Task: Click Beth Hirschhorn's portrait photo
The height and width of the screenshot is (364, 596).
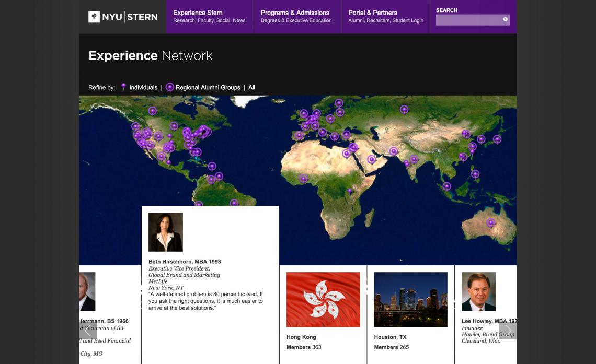Action: (x=165, y=232)
